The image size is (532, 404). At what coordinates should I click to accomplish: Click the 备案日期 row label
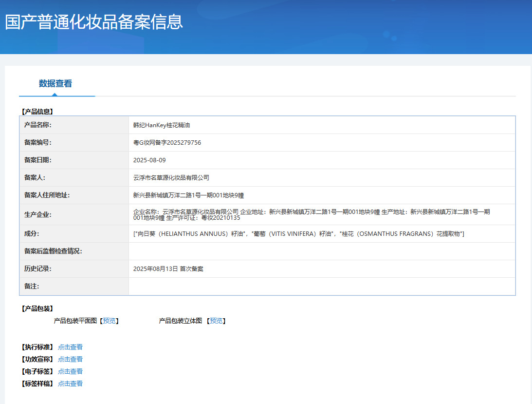(37, 160)
